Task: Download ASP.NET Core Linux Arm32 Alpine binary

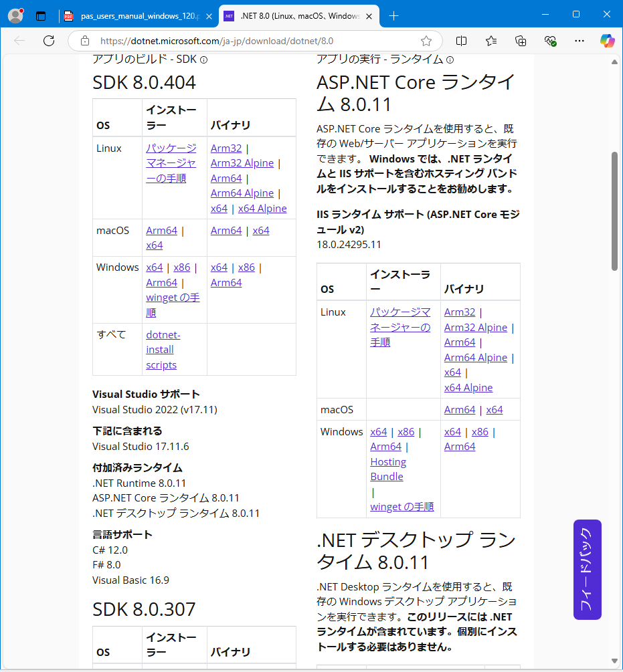Action: pos(476,328)
